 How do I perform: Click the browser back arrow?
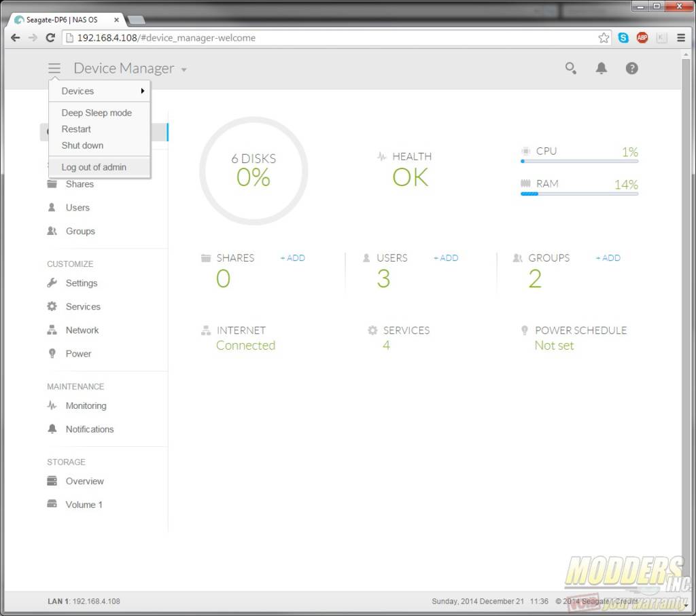click(x=15, y=38)
